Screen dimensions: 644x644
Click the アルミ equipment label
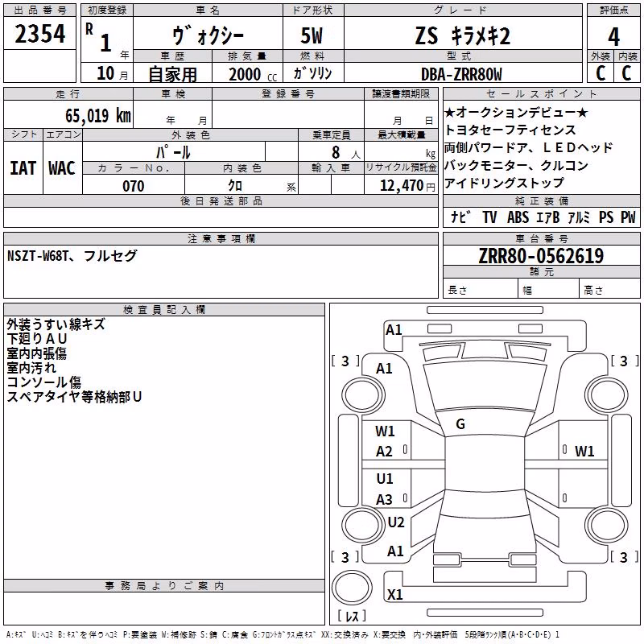tap(579, 217)
